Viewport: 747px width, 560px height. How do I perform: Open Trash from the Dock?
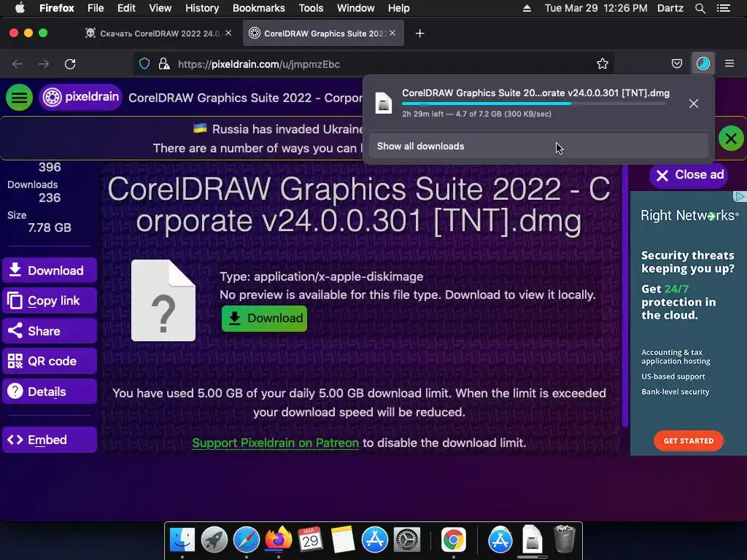(x=565, y=540)
